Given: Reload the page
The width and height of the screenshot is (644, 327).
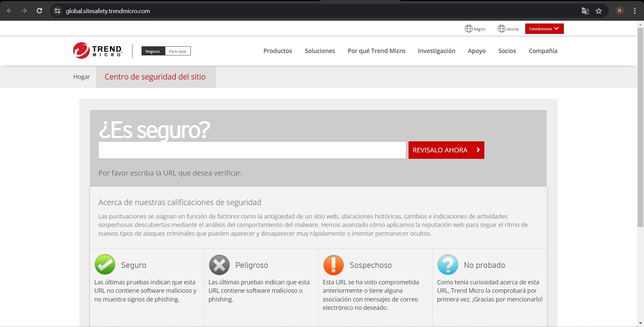Looking at the screenshot, I should tap(39, 11).
